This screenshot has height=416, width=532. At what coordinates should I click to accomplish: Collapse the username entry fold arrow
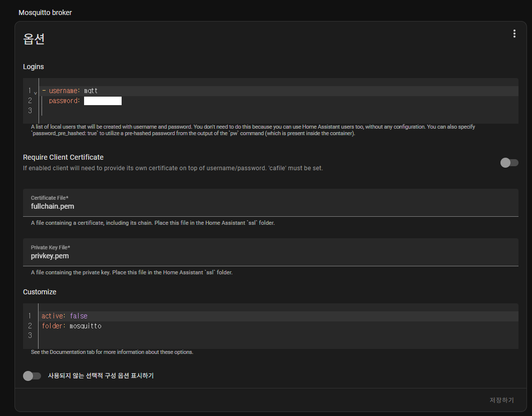[36, 93]
